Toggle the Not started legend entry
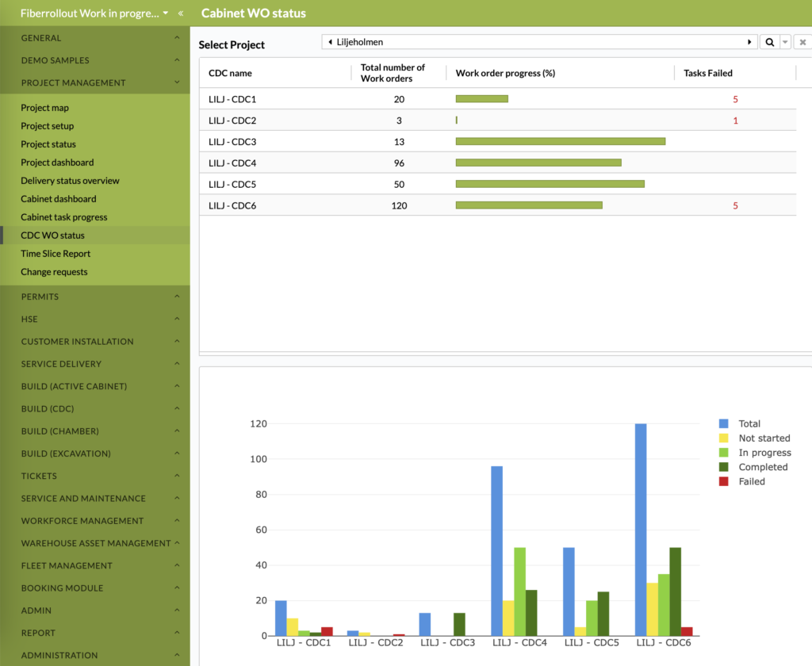Screen dimensions: 812x666 764,438
